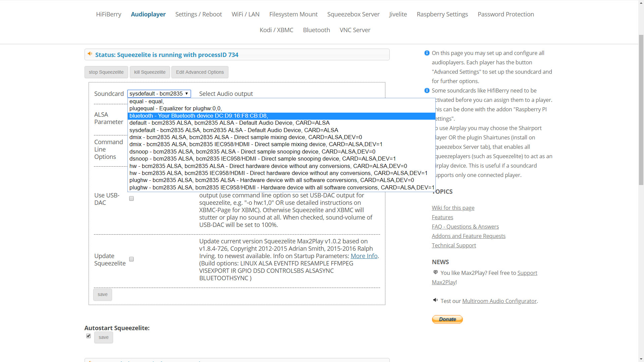The width and height of the screenshot is (644, 362).
Task: Click the speaker icon in status bar
Action: pos(90,54)
